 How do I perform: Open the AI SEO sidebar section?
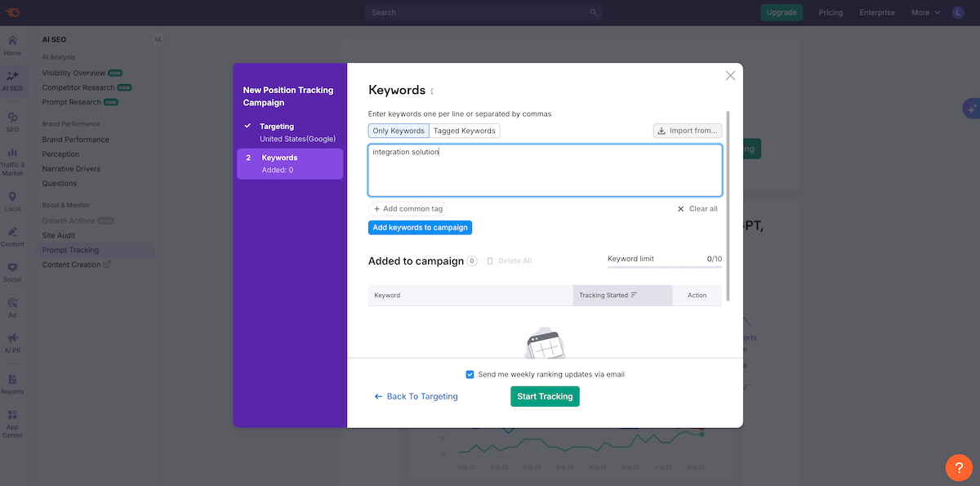coord(13,80)
